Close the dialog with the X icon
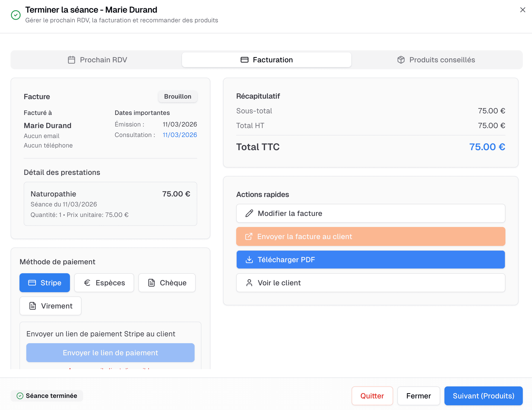The image size is (532, 410). tap(523, 10)
